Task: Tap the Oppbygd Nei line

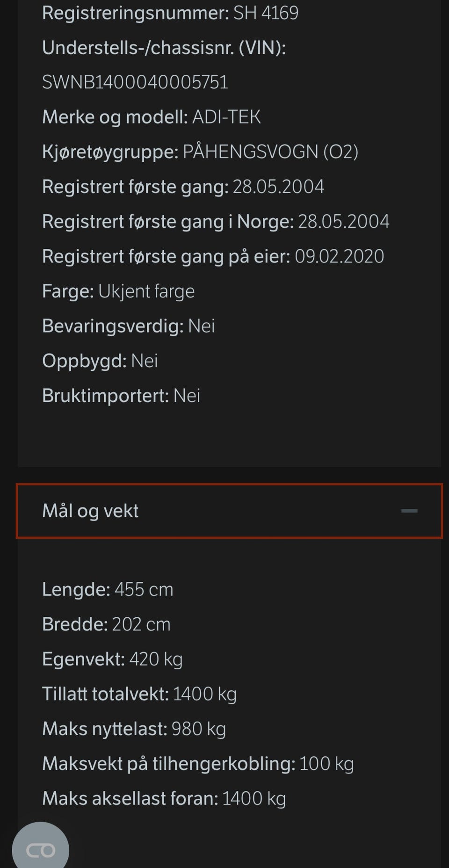Action: tap(100, 361)
